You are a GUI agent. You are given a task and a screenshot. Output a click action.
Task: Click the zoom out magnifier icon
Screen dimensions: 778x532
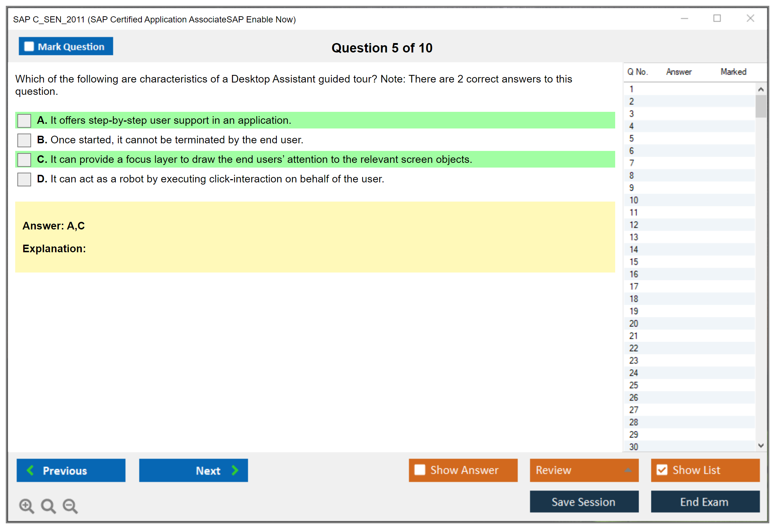(70, 506)
